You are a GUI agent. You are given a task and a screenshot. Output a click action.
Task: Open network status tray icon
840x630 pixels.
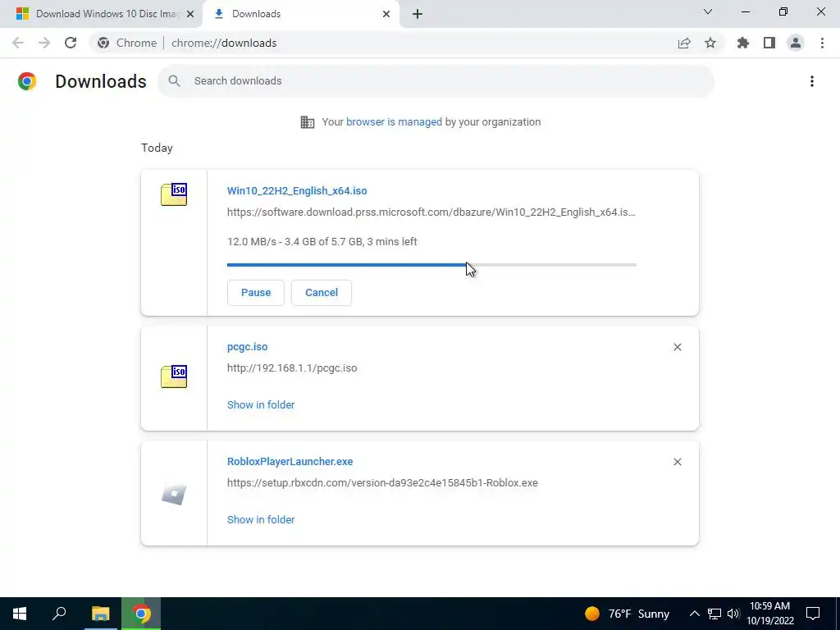pyautogui.click(x=714, y=614)
